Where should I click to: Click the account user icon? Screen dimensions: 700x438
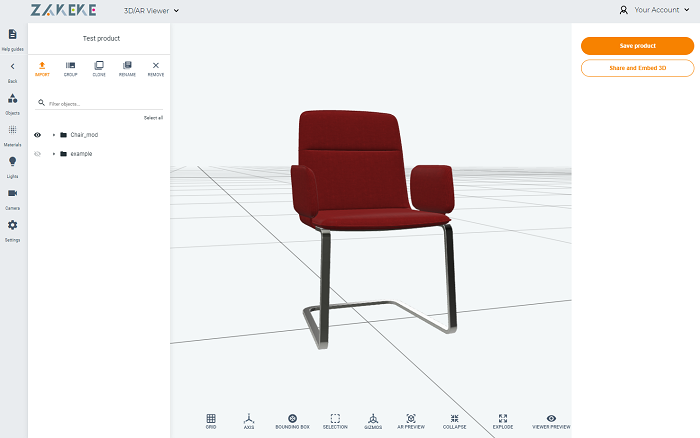[624, 10]
